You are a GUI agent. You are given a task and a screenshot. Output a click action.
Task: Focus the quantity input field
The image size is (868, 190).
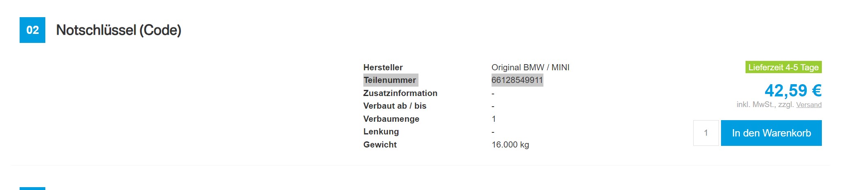point(706,133)
